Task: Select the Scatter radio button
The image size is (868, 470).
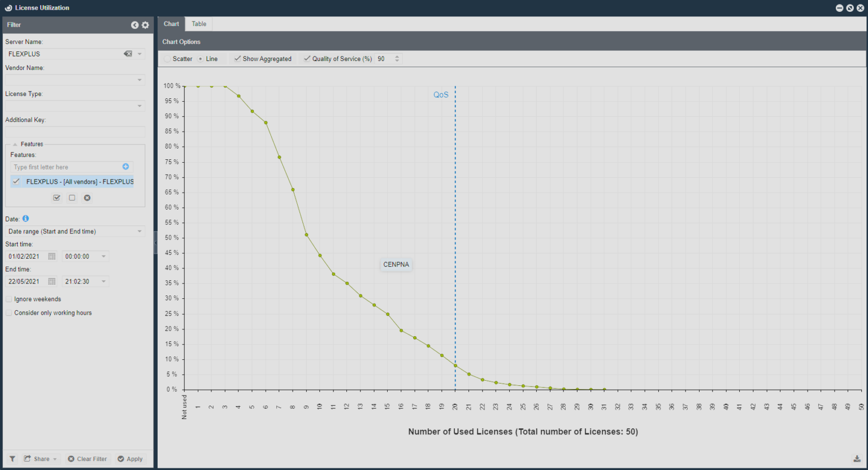Action: click(x=167, y=58)
